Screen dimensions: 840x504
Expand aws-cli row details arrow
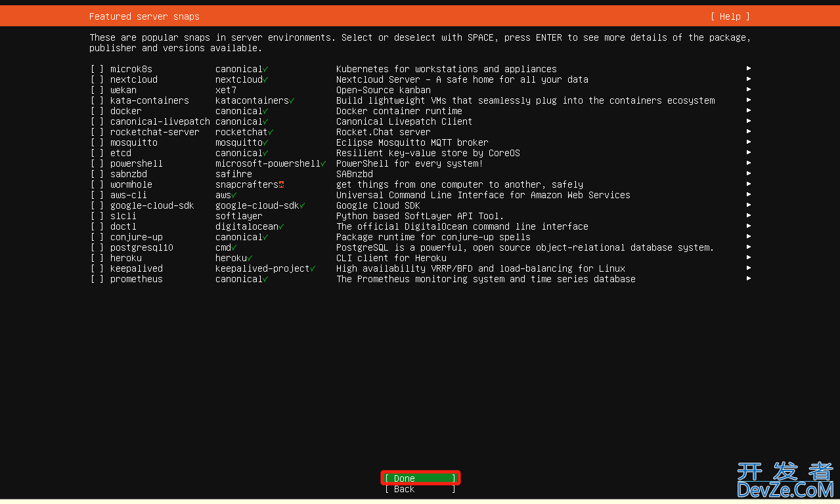click(x=749, y=194)
